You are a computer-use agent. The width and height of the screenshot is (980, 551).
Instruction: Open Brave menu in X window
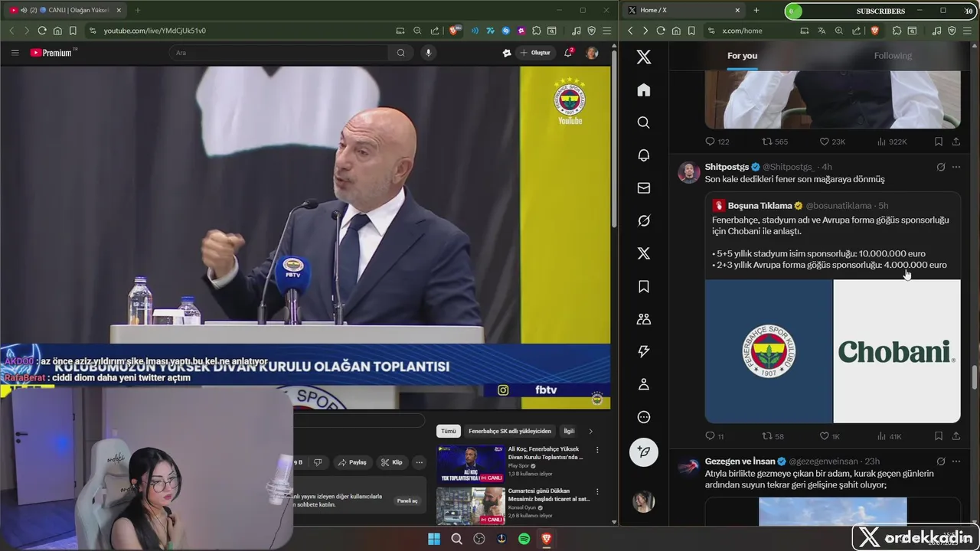tap(968, 31)
